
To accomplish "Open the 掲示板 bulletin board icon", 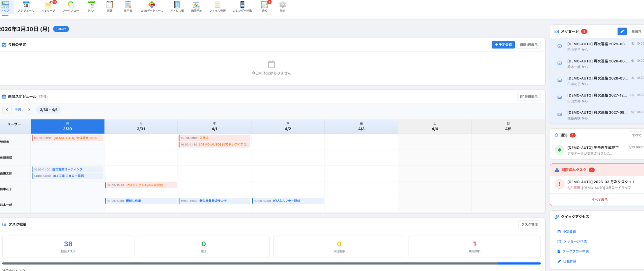I will (x=128, y=5).
